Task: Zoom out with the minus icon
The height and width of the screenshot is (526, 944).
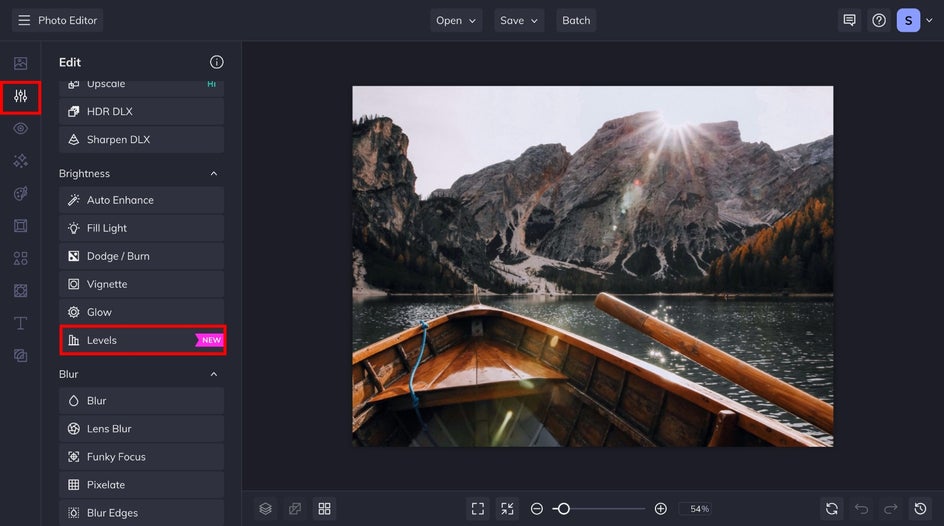Action: pos(536,509)
